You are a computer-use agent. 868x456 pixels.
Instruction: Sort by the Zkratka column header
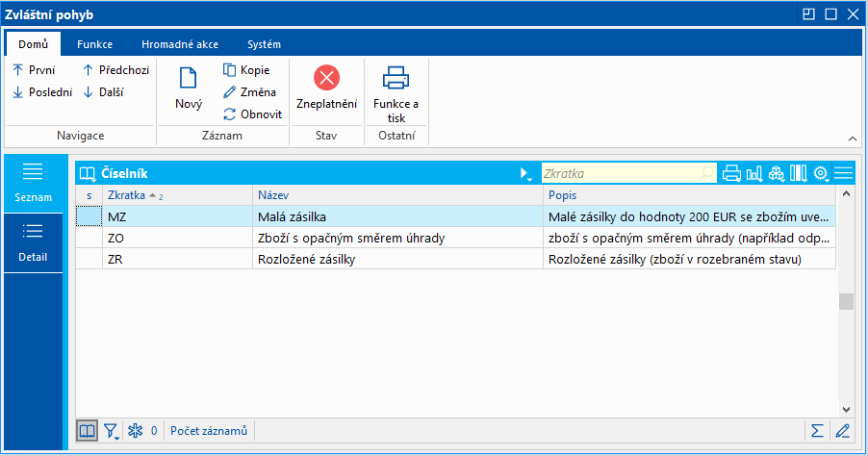(178, 195)
